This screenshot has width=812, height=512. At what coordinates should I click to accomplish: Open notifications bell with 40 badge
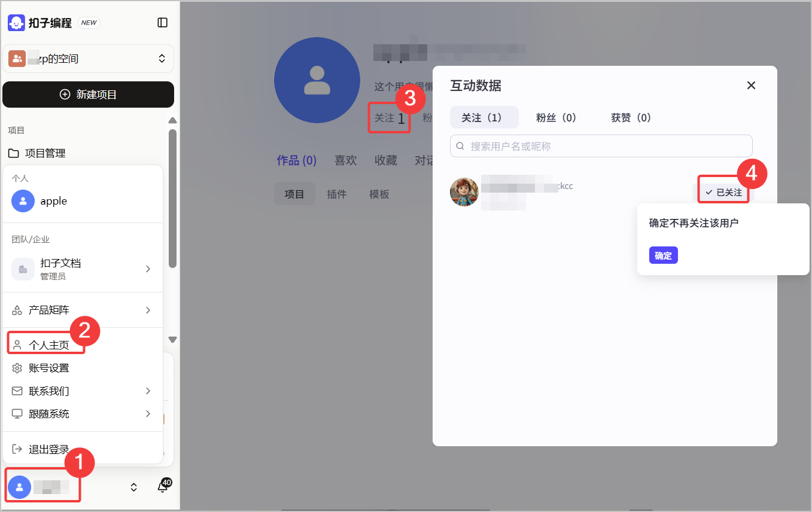tap(163, 486)
